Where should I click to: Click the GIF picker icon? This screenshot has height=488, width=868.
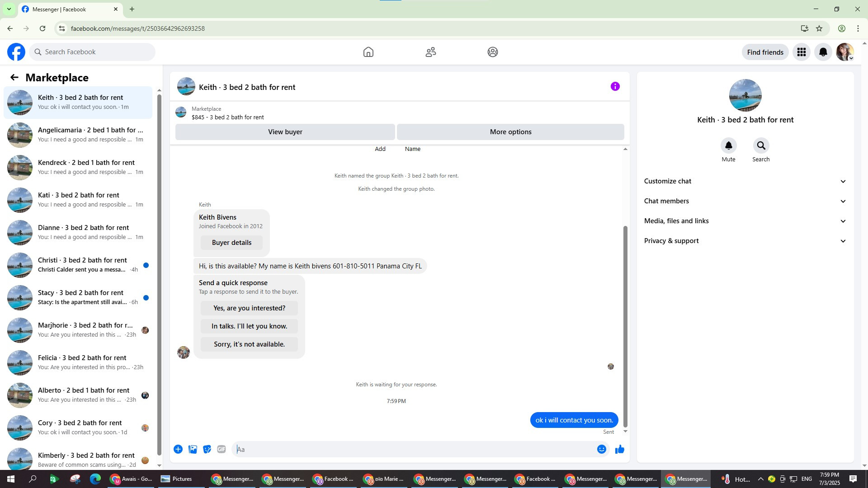[221, 449]
